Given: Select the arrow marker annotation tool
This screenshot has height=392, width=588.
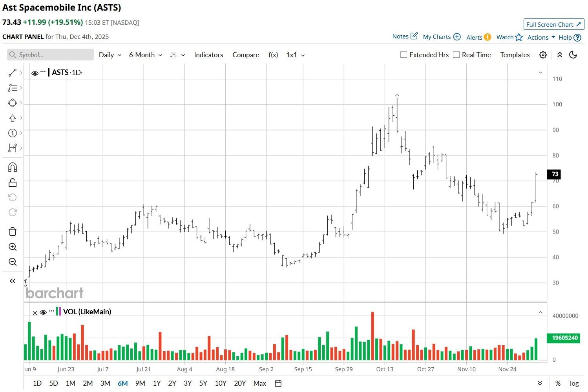Looking at the screenshot, I should [x=13, y=118].
